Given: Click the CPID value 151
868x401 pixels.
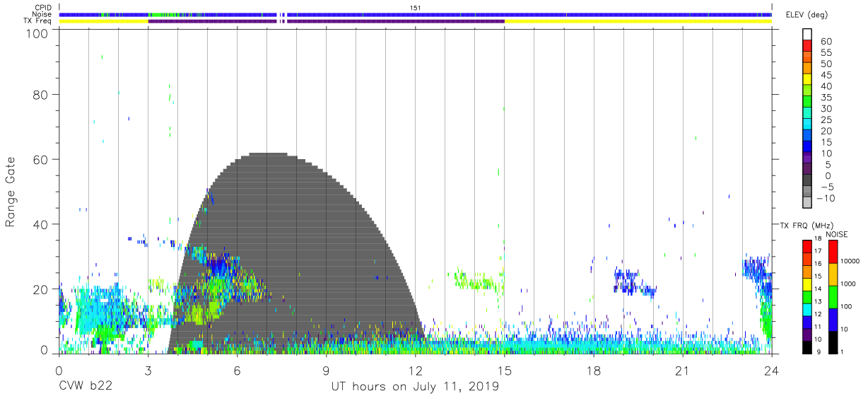Looking at the screenshot, I should point(416,8).
